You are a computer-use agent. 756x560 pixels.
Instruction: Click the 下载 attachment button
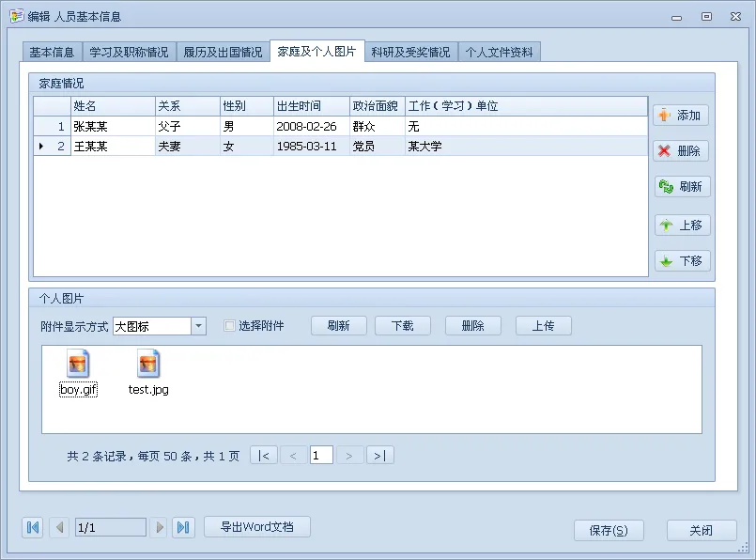tap(403, 326)
